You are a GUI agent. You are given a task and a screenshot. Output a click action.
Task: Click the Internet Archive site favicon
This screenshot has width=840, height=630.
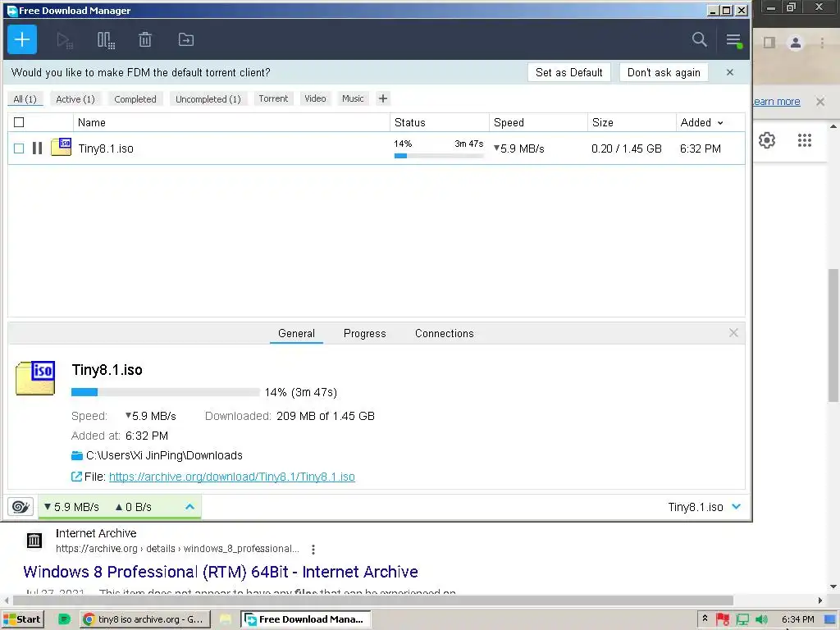tap(34, 541)
